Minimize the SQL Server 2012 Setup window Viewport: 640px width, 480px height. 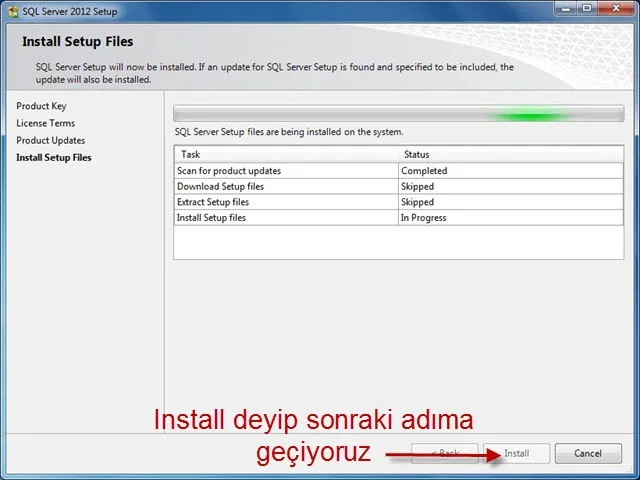[x=567, y=9]
